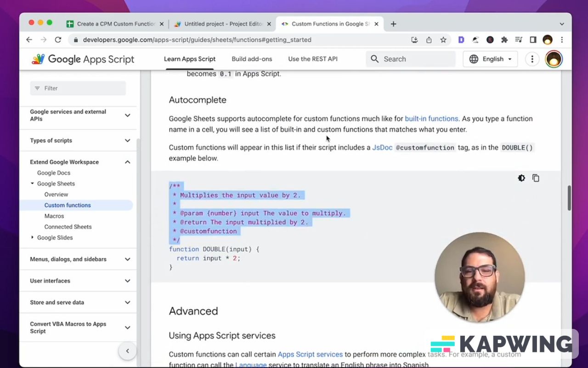Open a new browser tab
The height and width of the screenshot is (368, 588).
tap(393, 24)
